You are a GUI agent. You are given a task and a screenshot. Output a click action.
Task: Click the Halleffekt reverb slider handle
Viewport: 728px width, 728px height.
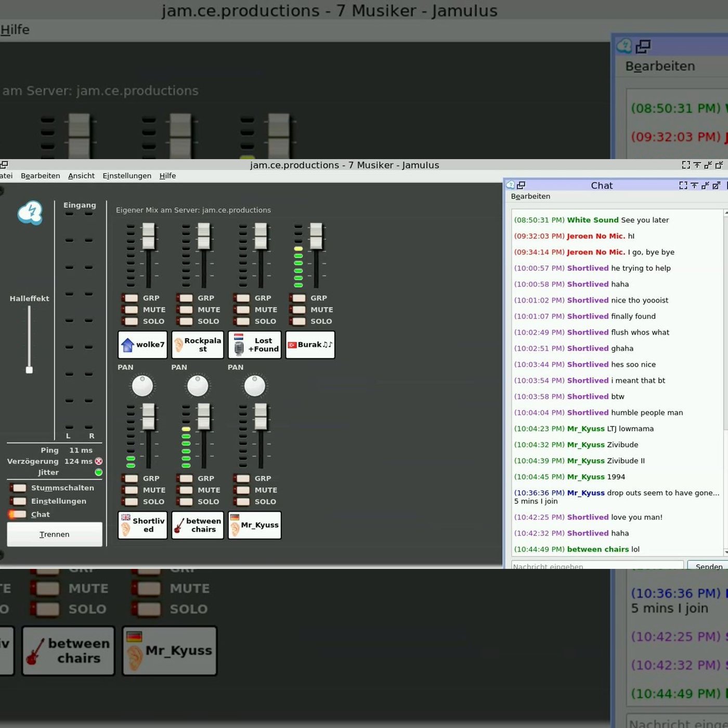[x=29, y=370]
